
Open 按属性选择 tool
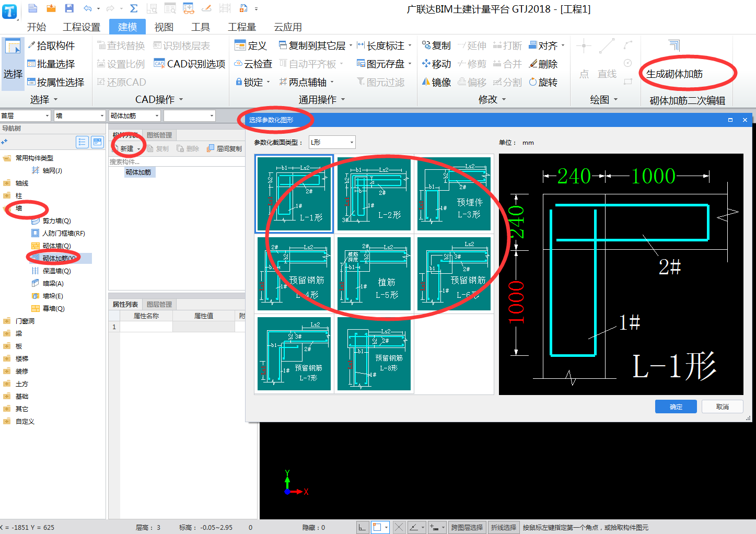point(56,83)
